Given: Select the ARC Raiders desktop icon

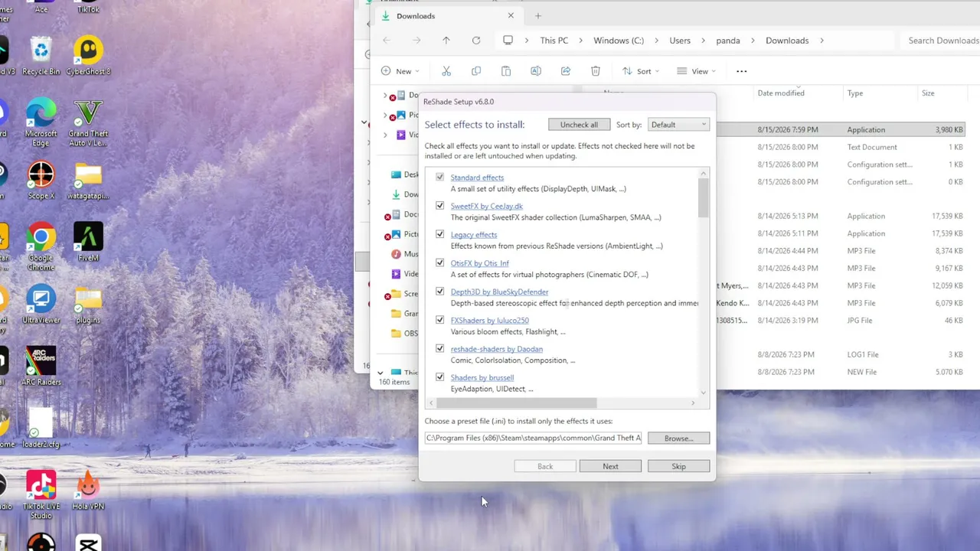Looking at the screenshot, I should coord(41,367).
